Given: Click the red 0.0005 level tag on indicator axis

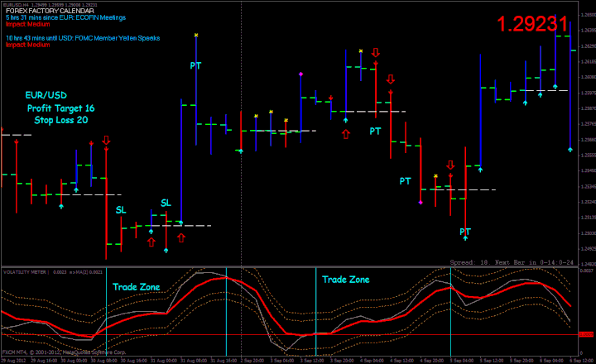Looking at the screenshot, I should coord(586,334).
